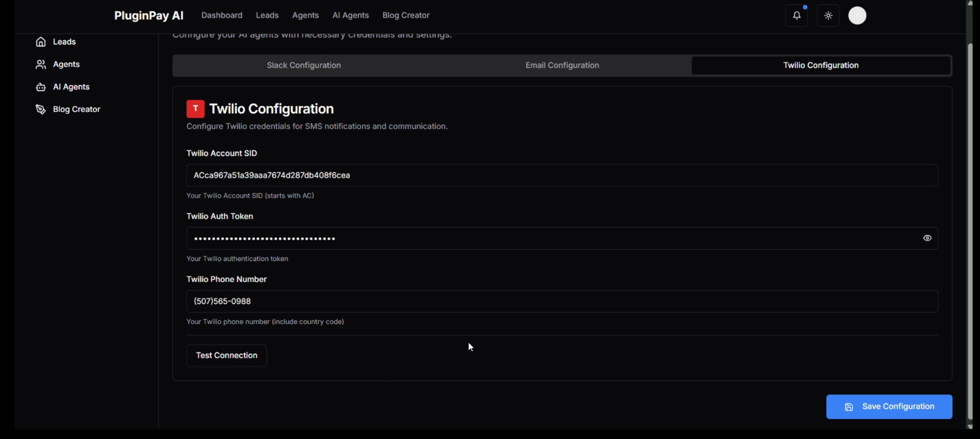The width and height of the screenshot is (980, 439).
Task: Click the scrollbar down arrow
Action: (x=970, y=426)
